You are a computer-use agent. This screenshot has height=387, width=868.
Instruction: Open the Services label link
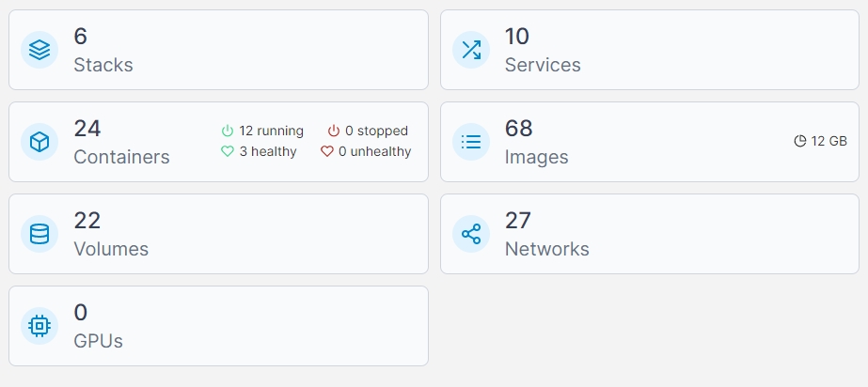point(543,66)
